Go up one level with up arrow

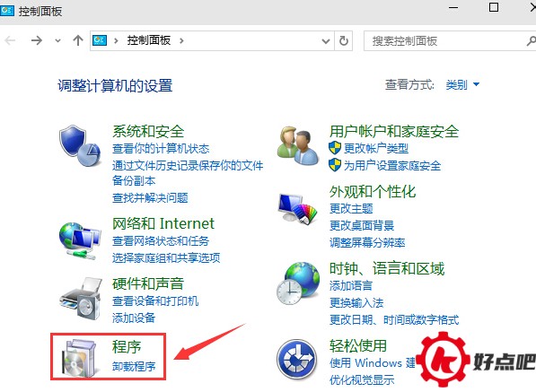tap(78, 40)
